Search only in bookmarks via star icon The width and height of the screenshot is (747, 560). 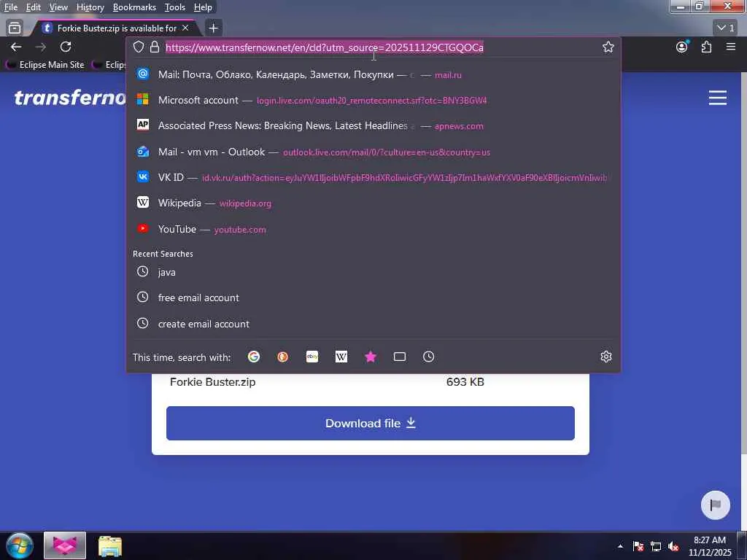tap(370, 357)
